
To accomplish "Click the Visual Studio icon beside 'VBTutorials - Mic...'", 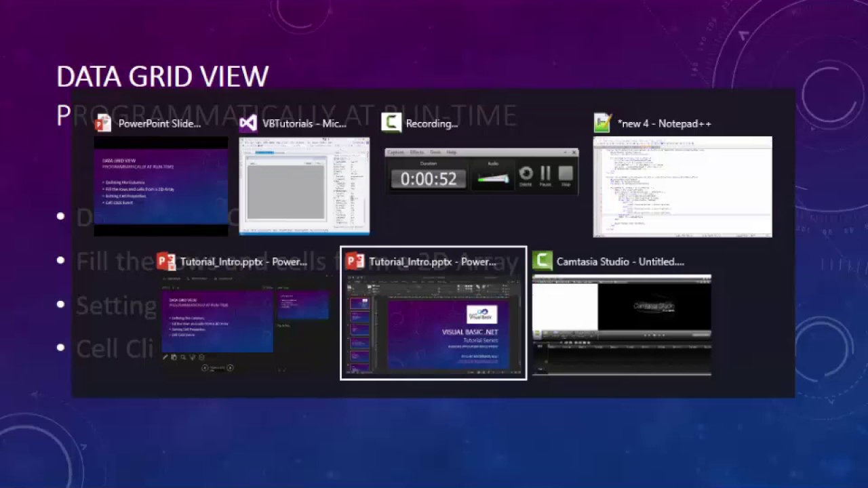I will tap(248, 123).
